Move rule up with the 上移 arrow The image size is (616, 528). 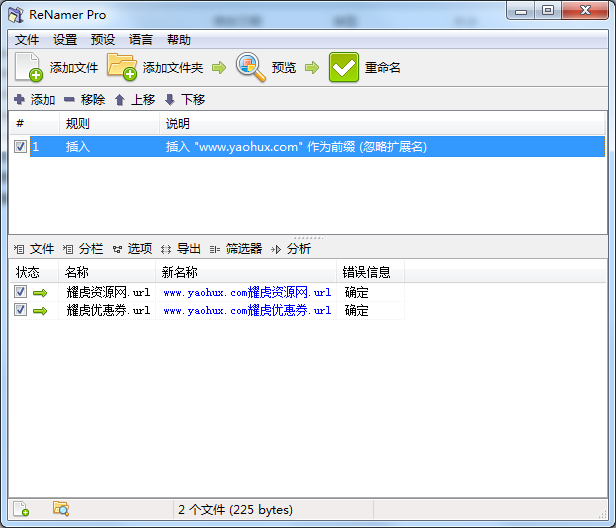click(119, 100)
